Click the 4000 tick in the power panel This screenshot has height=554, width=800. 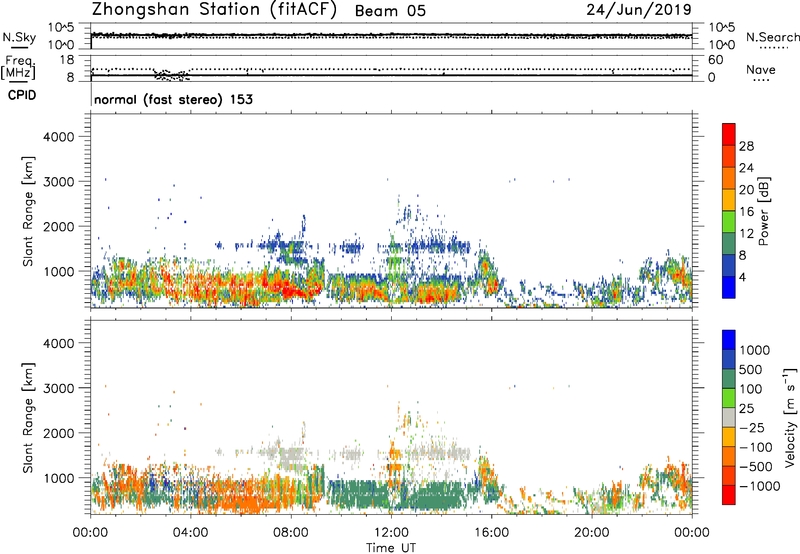click(x=58, y=137)
